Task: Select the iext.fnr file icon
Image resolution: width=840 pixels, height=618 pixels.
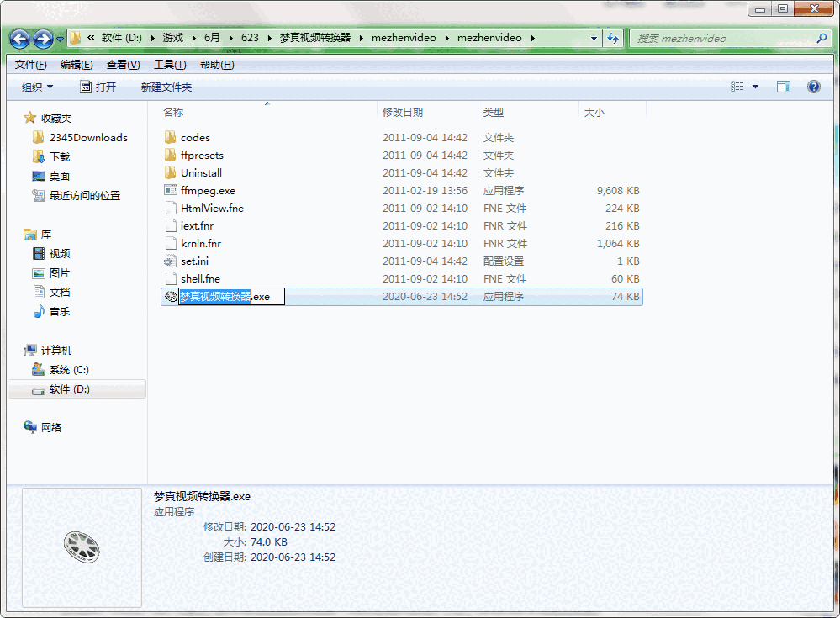Action: point(171,225)
